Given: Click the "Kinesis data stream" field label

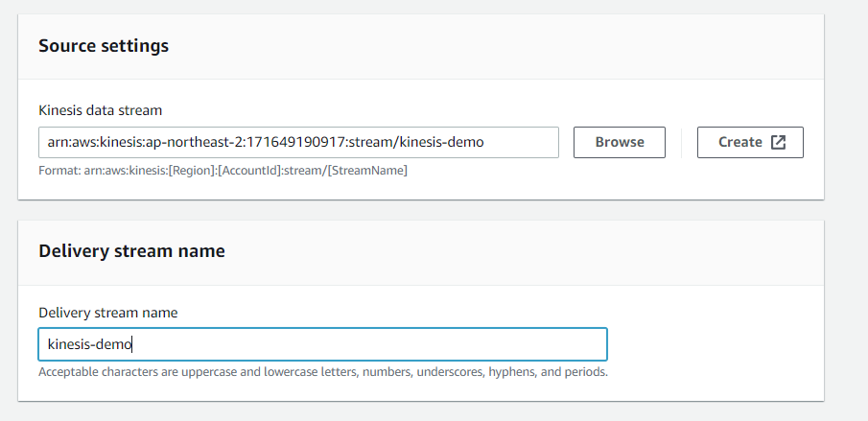Looking at the screenshot, I should point(100,110).
